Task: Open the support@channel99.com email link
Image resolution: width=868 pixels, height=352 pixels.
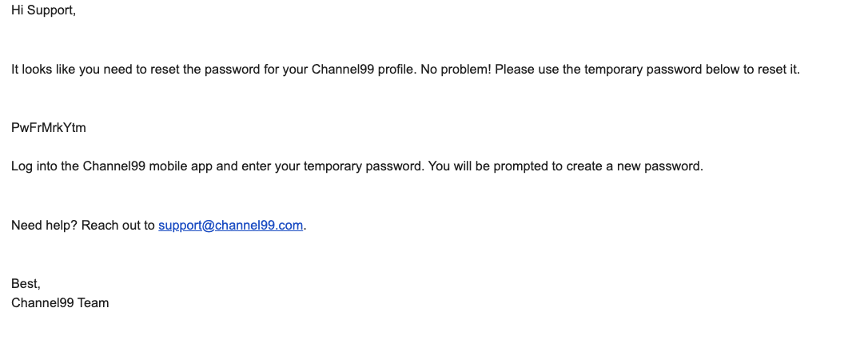Action: (x=230, y=226)
